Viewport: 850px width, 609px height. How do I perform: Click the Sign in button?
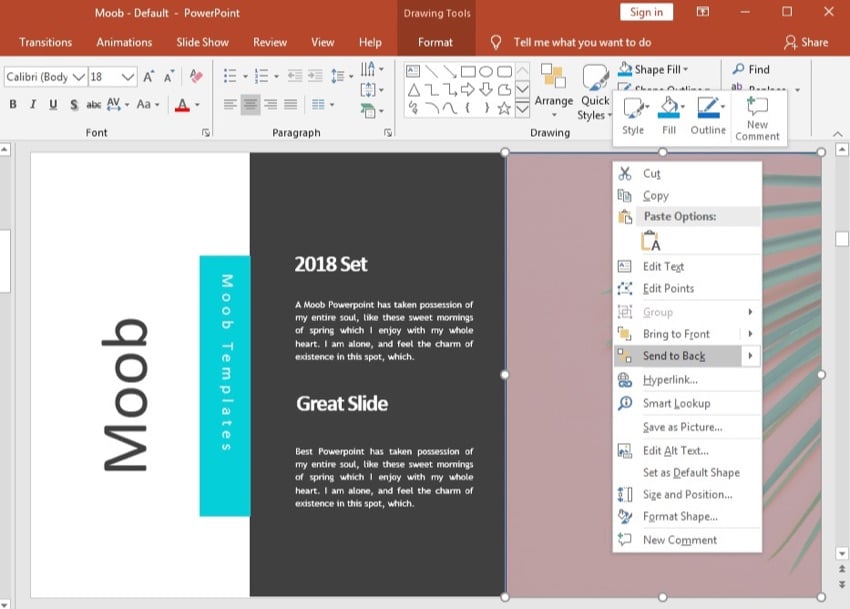(x=646, y=12)
